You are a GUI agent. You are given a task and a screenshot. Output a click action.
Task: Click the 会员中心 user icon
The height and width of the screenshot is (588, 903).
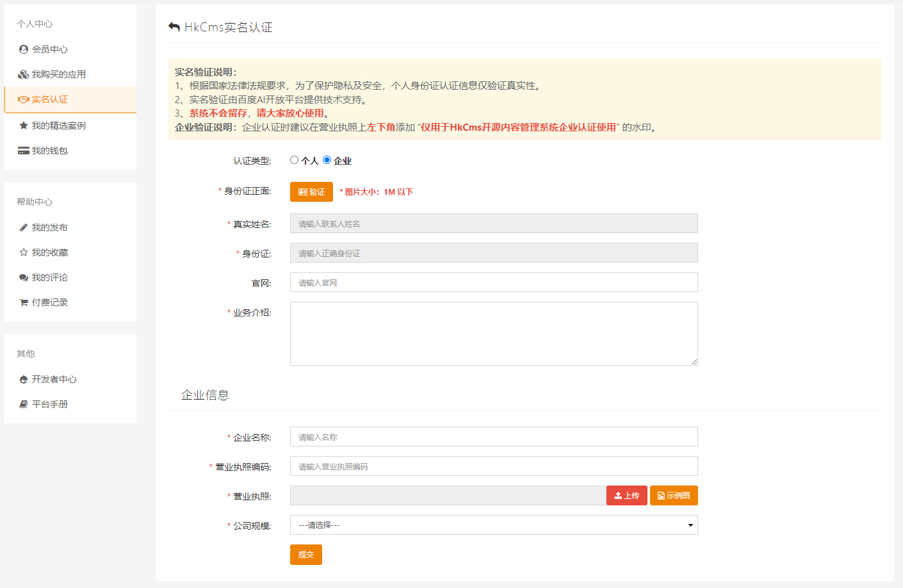[24, 49]
